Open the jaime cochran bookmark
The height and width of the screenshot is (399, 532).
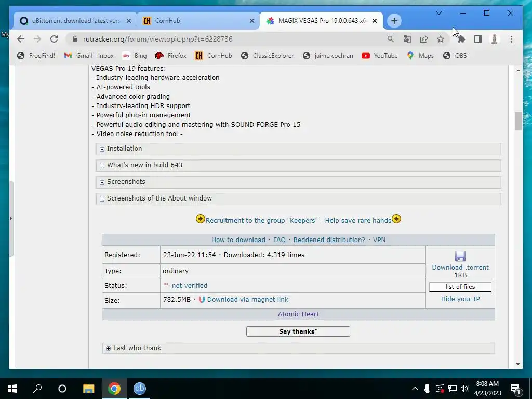[x=328, y=56]
